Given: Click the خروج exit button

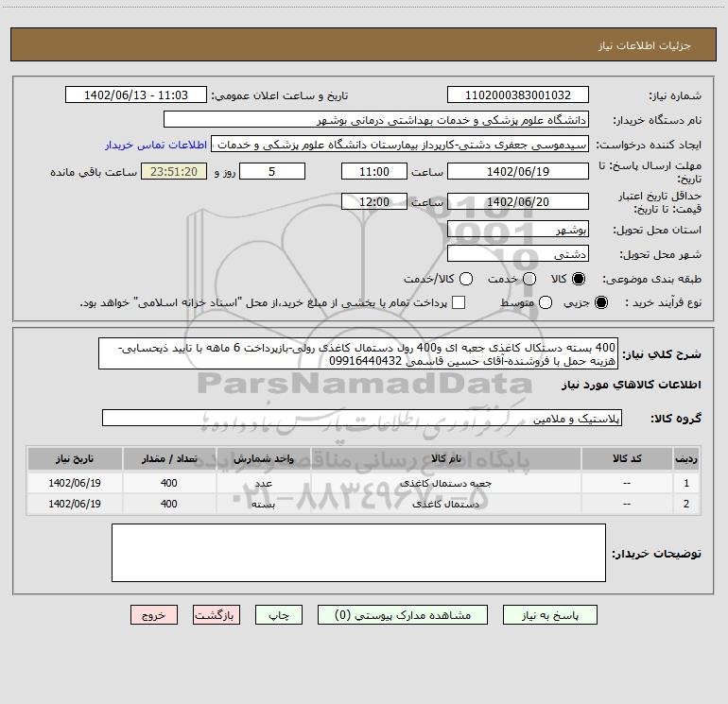Looking at the screenshot, I should coord(154,615).
